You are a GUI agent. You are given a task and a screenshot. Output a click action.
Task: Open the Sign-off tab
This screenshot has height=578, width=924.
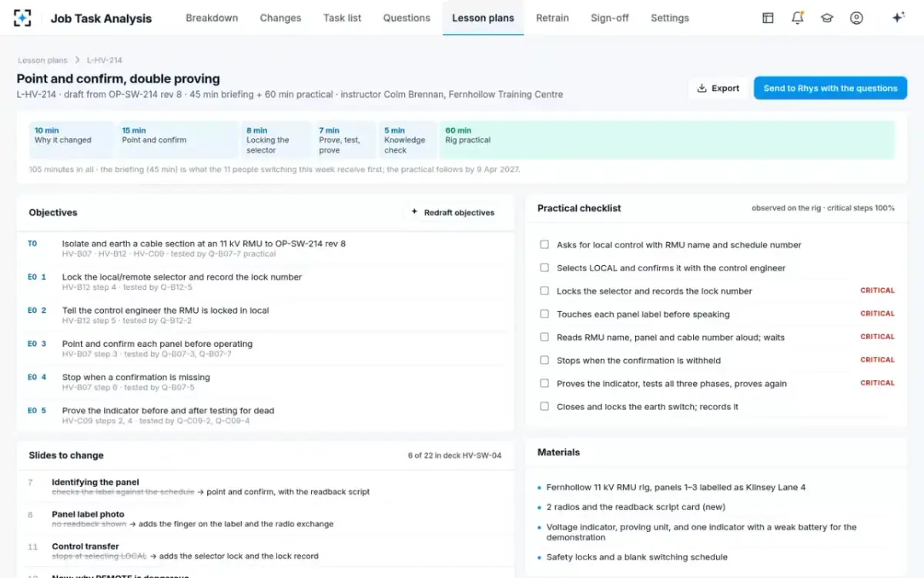(610, 18)
